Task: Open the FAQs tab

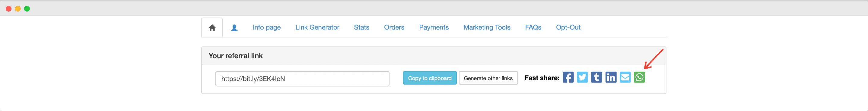Action: pos(533,28)
